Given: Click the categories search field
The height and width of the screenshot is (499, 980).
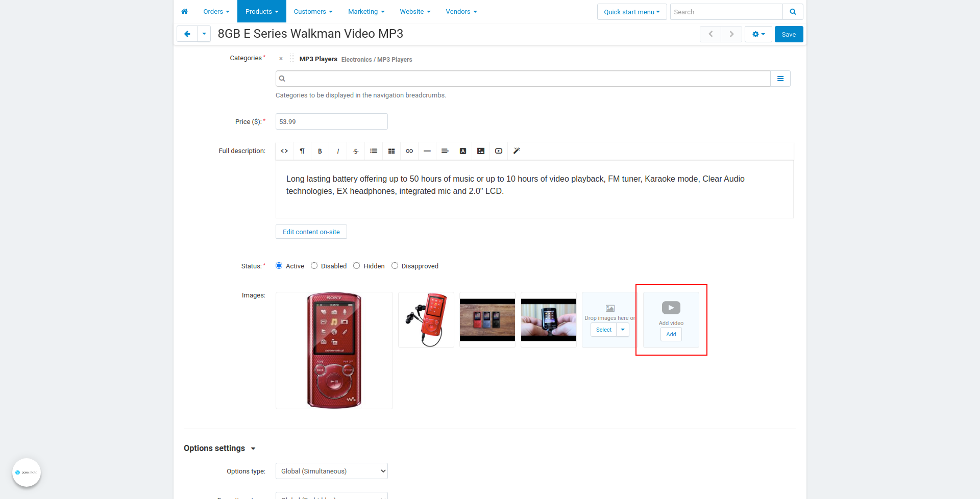Looking at the screenshot, I should [523, 79].
